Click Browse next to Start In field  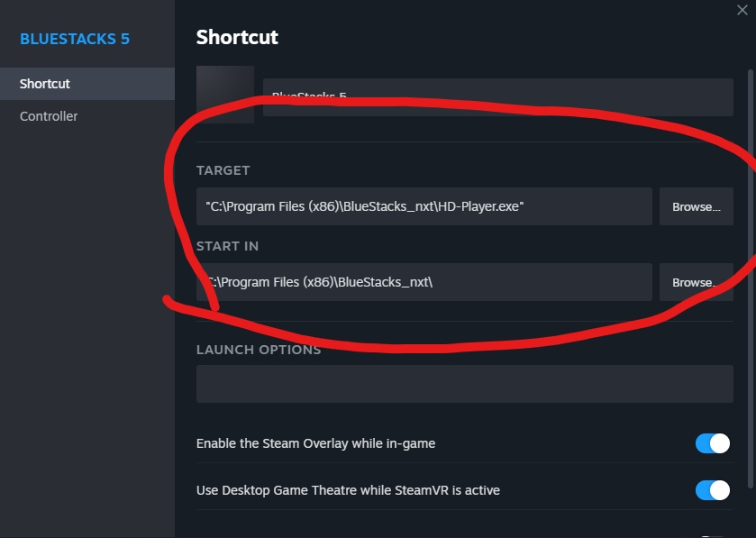click(696, 282)
